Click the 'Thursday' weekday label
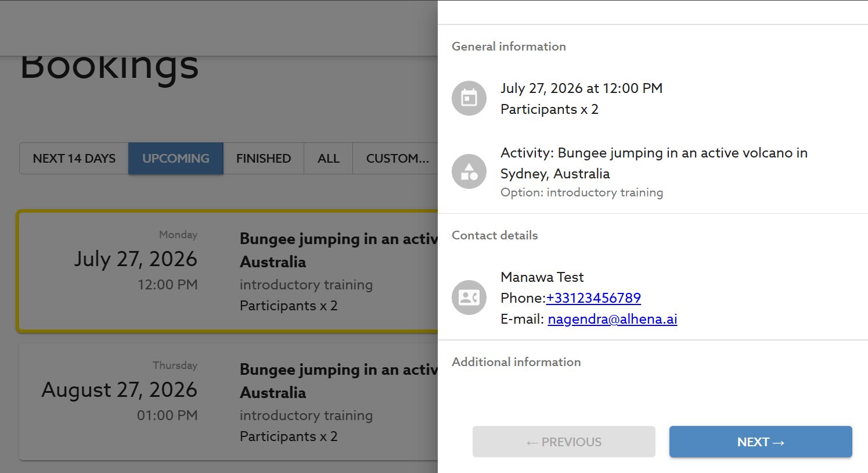Viewport: 868px width, 473px height. click(175, 365)
